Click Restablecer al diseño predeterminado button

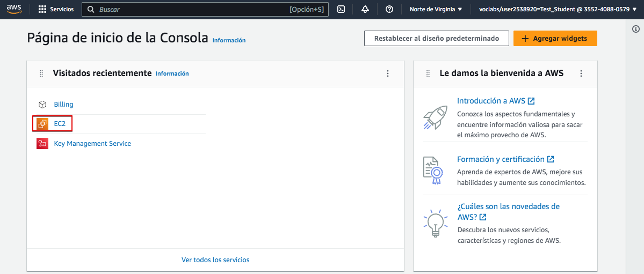click(437, 38)
